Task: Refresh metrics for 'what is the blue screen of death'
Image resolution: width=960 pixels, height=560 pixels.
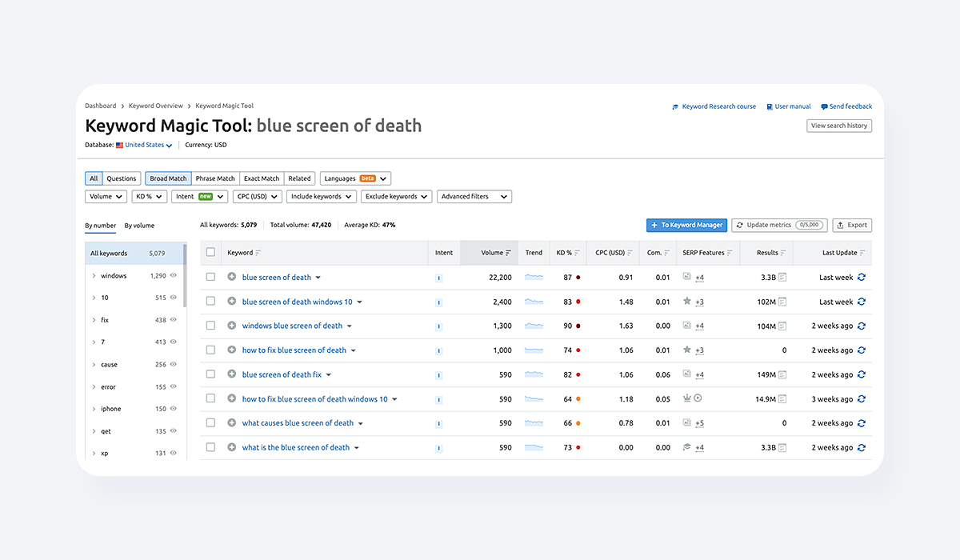Action: pos(862,448)
